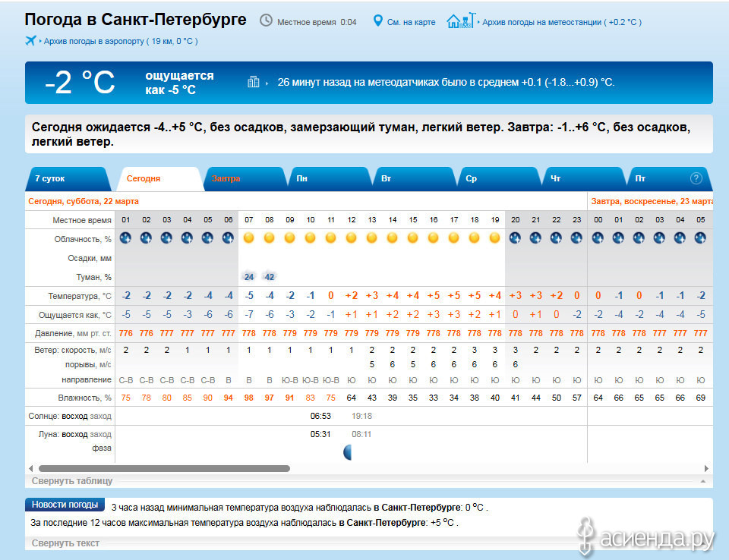Viewport: 729px width, 560px height.
Task: Click the Погода в Санкт-Петербурге heading
Action: click(135, 20)
